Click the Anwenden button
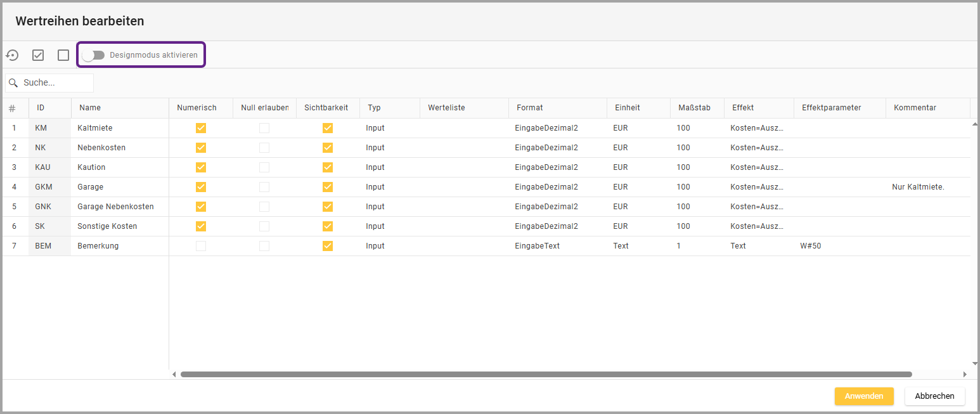 click(x=863, y=396)
